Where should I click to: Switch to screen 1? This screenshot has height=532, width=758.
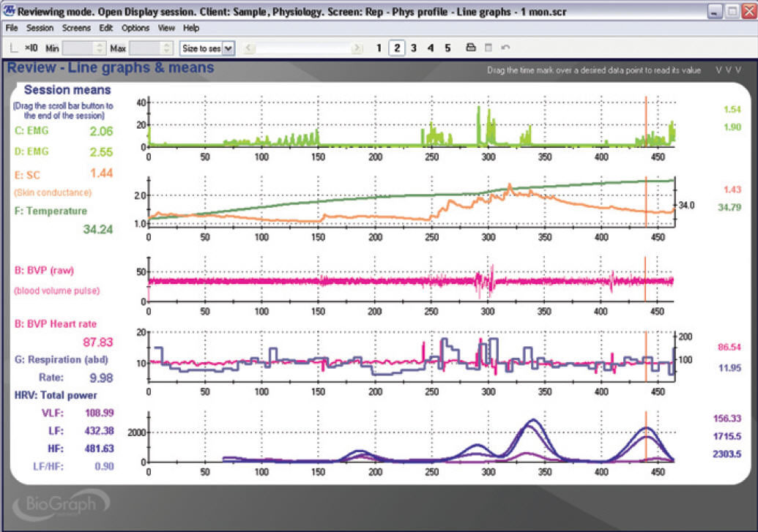378,47
